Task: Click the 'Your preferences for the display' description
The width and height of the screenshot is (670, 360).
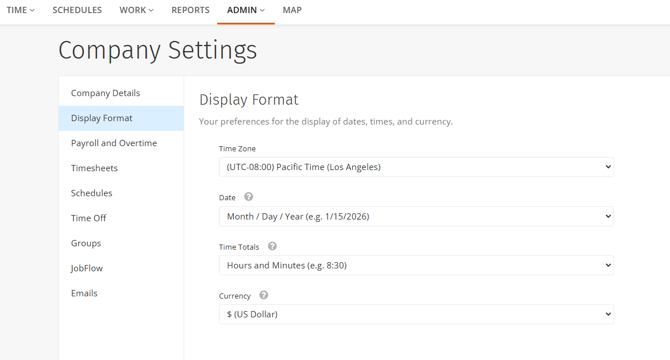Action: 326,122
